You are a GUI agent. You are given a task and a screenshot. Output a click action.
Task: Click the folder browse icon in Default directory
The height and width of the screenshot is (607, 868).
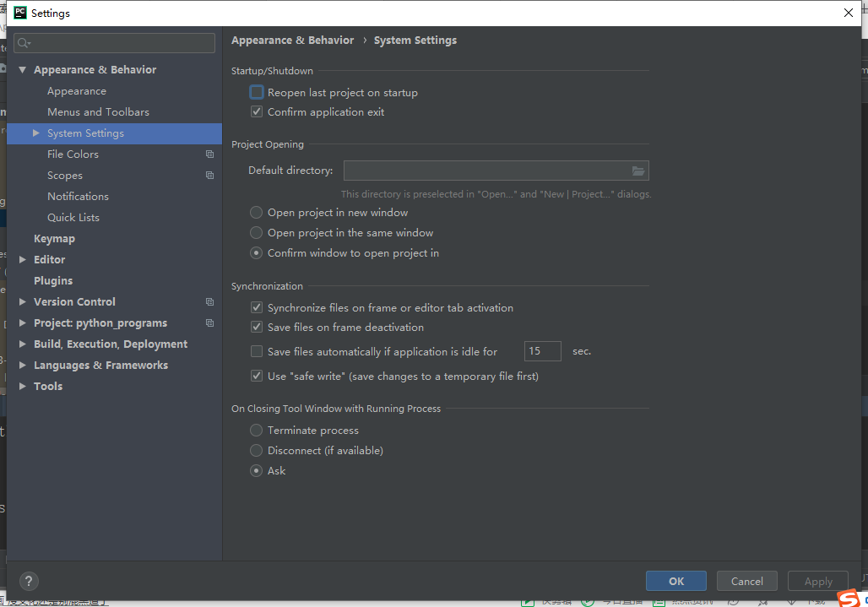(638, 171)
